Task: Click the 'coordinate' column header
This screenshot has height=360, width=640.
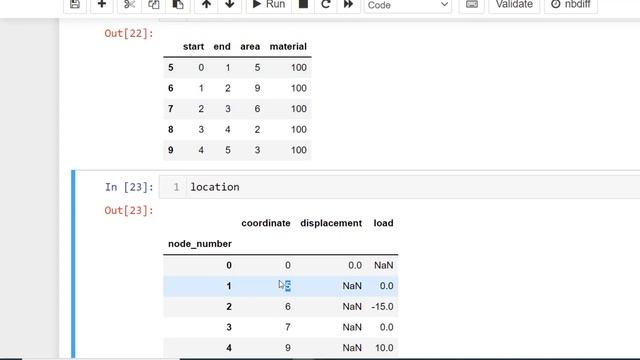Action: [266, 223]
